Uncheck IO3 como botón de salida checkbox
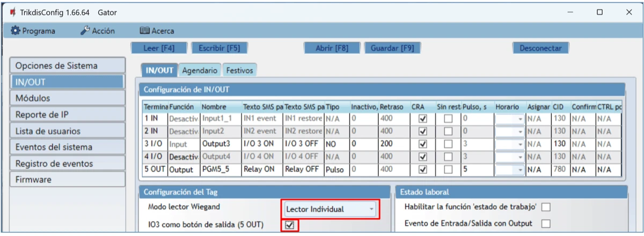This screenshot has width=644, height=236. tap(290, 225)
